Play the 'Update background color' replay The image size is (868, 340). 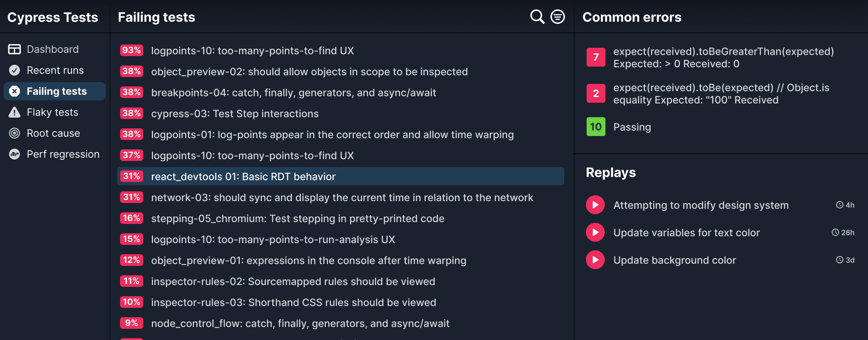coord(595,260)
